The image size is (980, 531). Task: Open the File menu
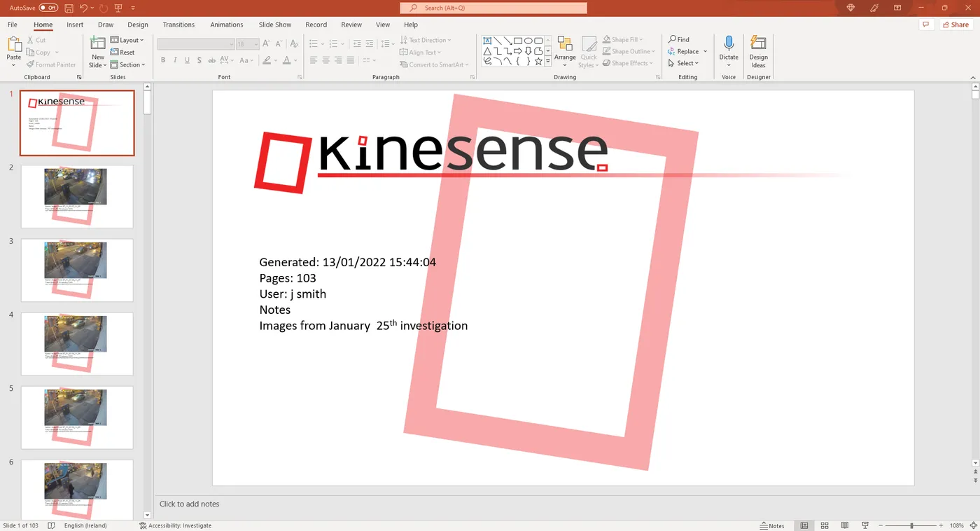[x=13, y=25]
